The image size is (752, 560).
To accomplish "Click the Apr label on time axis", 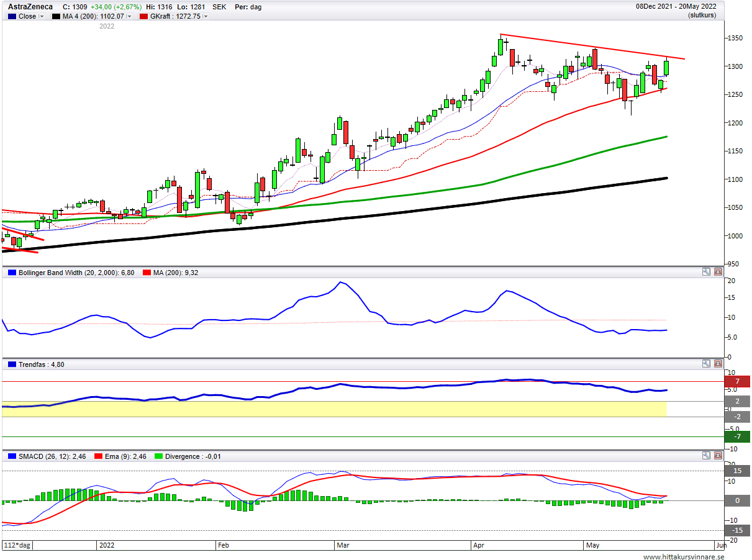I will 478,545.
